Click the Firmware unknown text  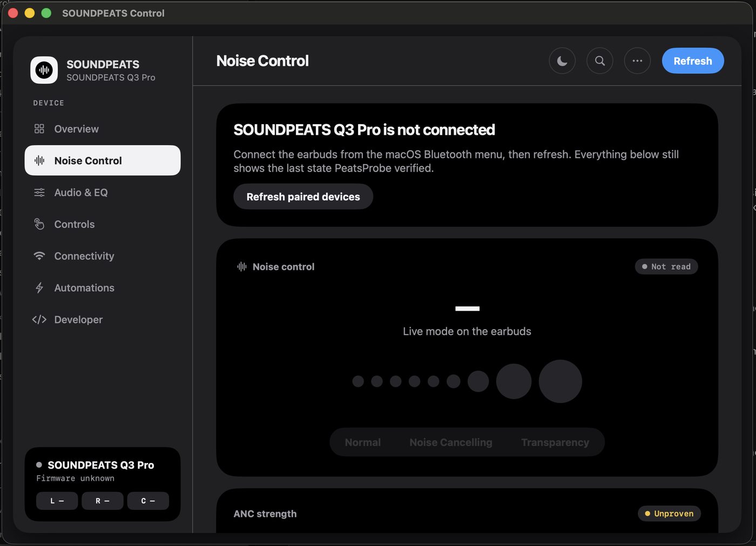click(75, 479)
